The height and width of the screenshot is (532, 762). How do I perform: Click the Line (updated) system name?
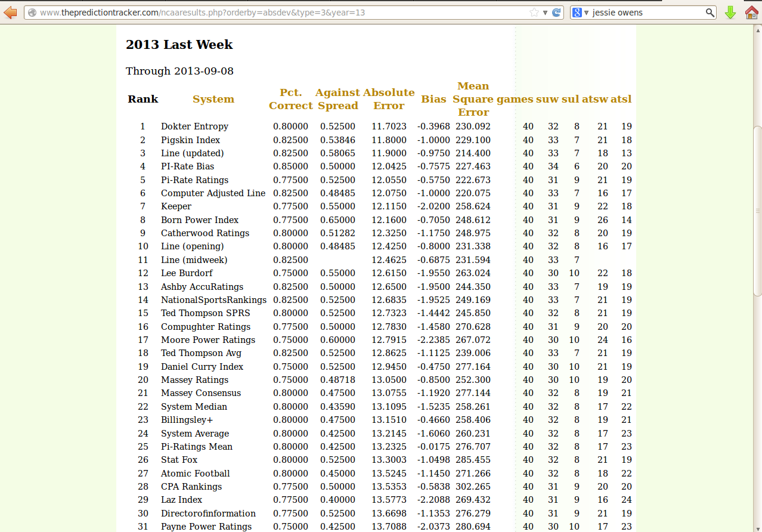(193, 153)
